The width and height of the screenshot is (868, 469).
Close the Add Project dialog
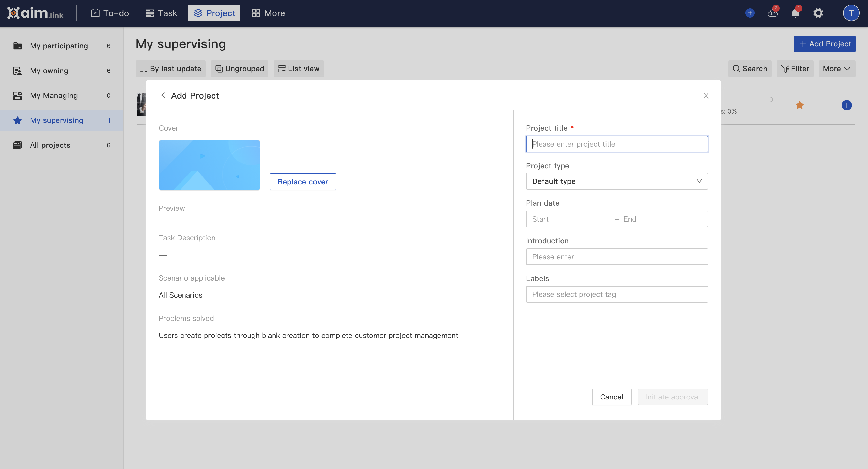[x=706, y=96]
